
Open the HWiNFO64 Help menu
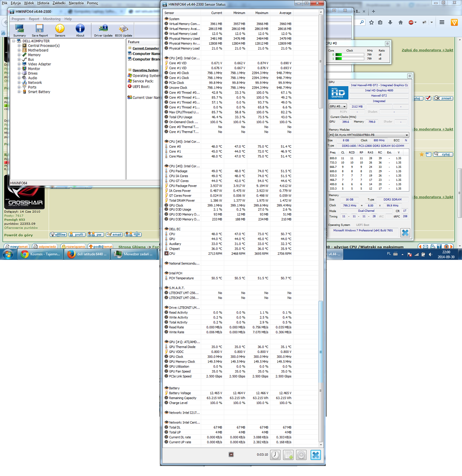click(68, 19)
